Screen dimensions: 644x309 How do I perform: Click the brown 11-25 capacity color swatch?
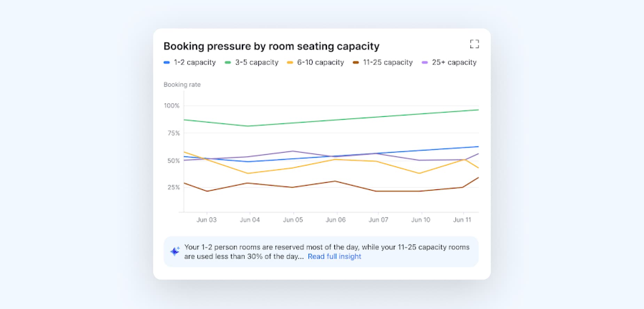(356, 63)
